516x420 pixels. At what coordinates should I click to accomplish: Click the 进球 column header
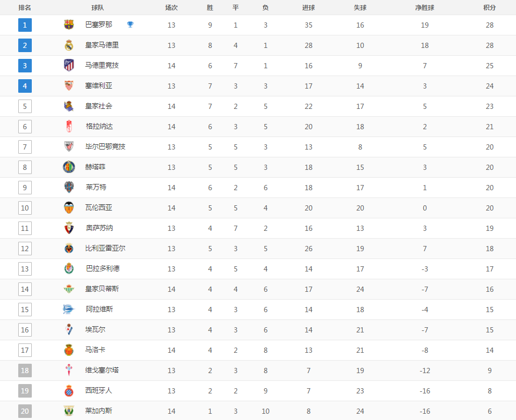[309, 8]
